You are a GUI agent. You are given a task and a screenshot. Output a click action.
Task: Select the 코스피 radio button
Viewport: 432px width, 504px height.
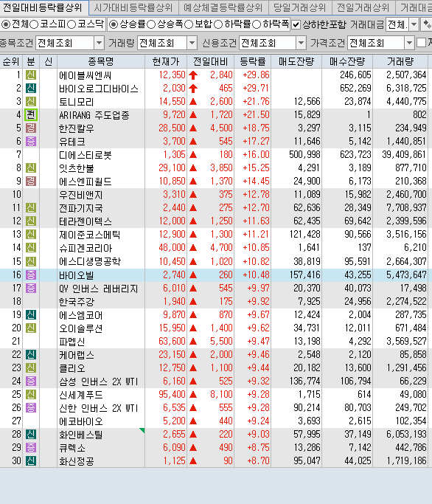[34, 24]
